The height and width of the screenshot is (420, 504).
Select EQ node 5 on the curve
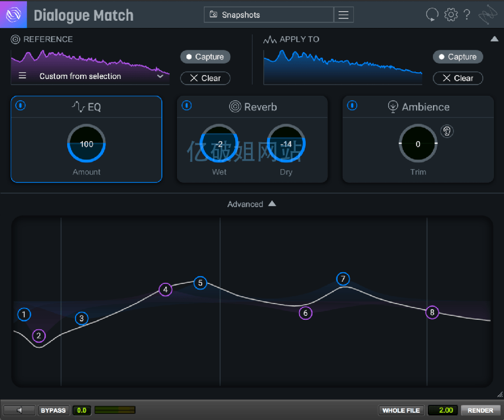pyautogui.click(x=200, y=283)
